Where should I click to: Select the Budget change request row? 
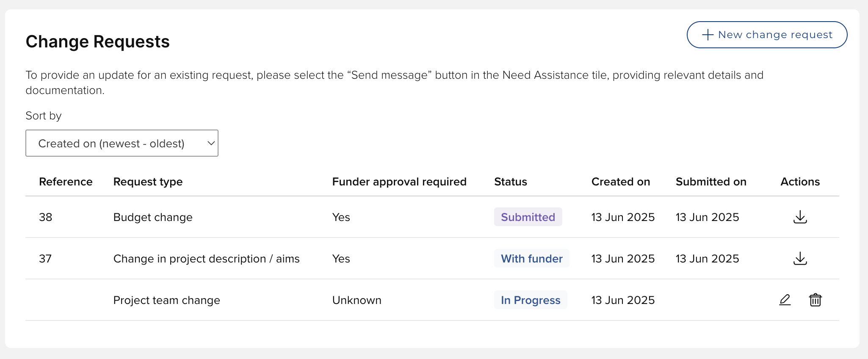coord(153,217)
